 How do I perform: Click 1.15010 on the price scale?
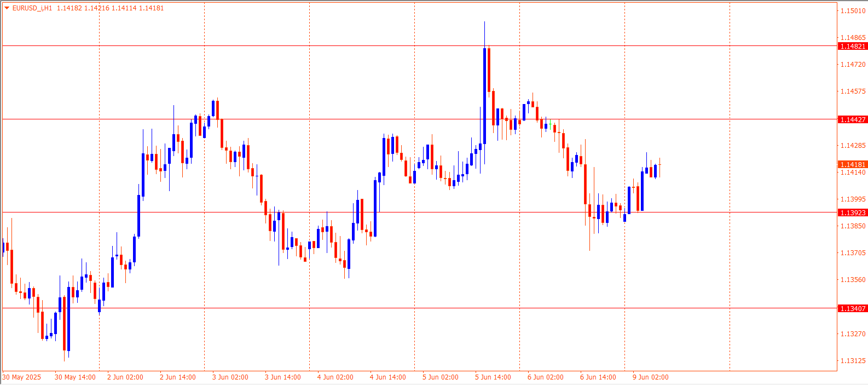click(853, 11)
